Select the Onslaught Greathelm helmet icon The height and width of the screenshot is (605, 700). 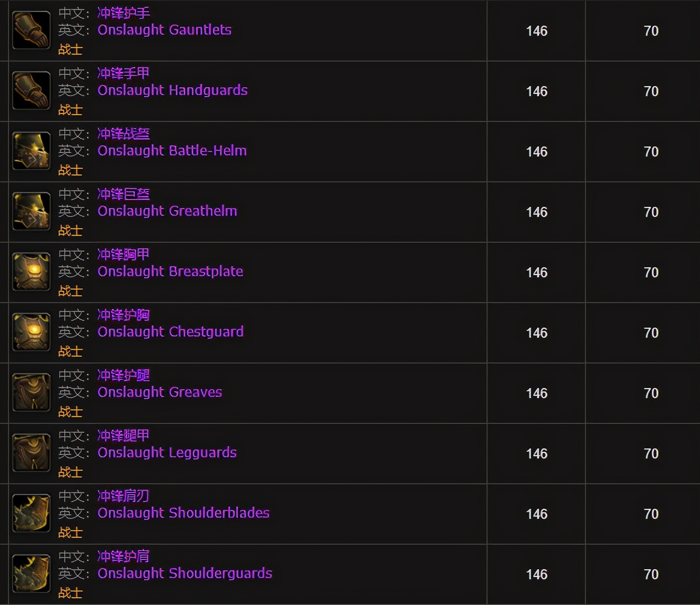pos(31,211)
